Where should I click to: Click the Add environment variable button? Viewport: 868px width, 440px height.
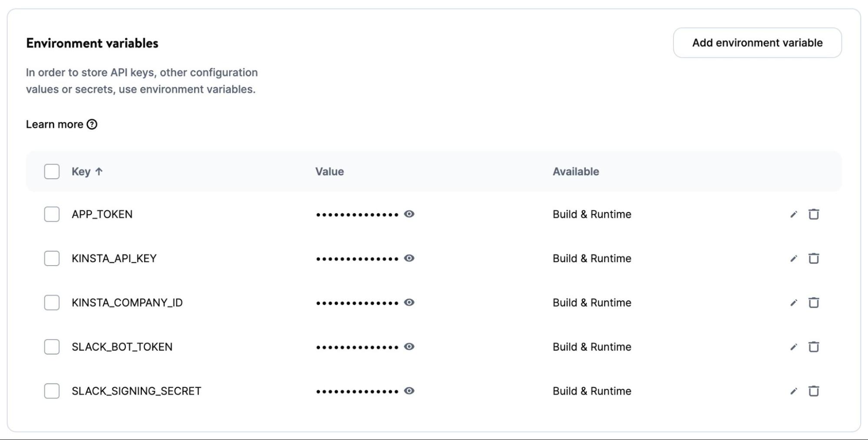click(757, 43)
